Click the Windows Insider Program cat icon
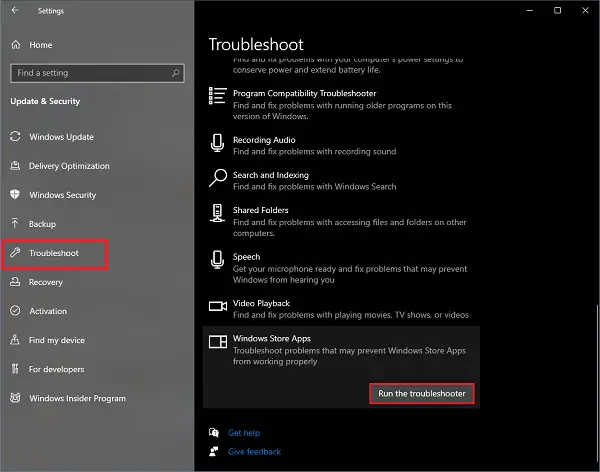Image resolution: width=600 pixels, height=472 pixels. pyautogui.click(x=15, y=398)
